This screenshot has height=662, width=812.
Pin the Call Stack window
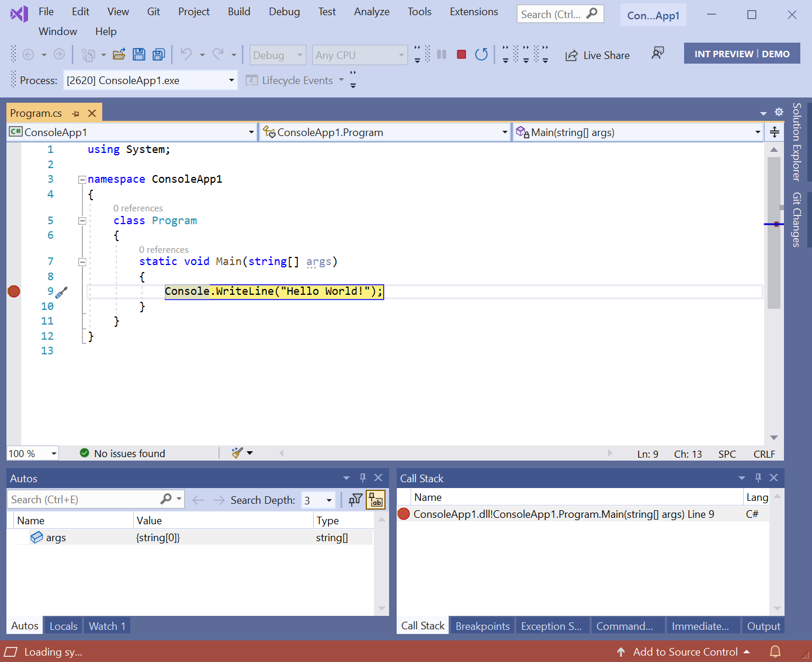click(758, 478)
